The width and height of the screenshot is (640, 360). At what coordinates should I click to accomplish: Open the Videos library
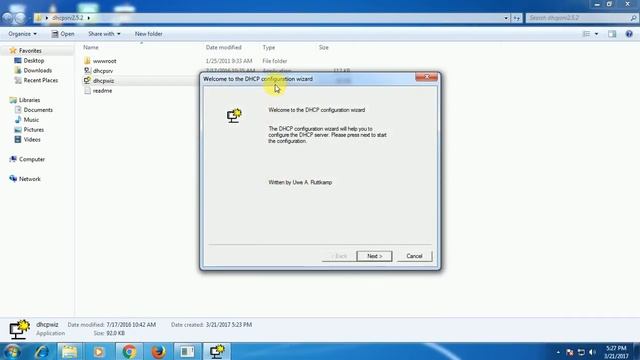tap(32, 140)
